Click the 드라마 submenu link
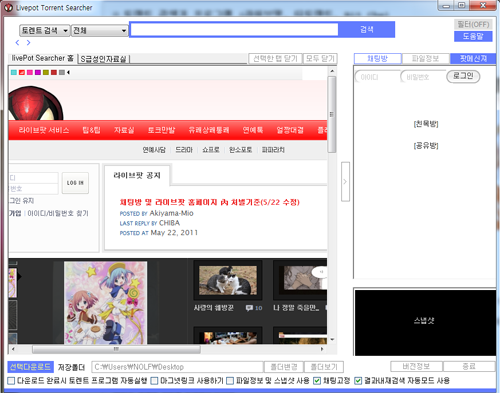The image size is (500, 393). (x=184, y=150)
